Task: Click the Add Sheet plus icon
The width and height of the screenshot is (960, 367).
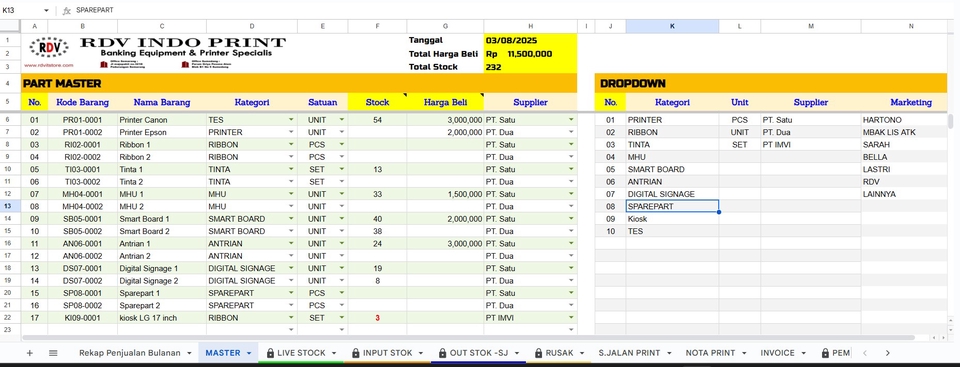Action: coord(29,353)
